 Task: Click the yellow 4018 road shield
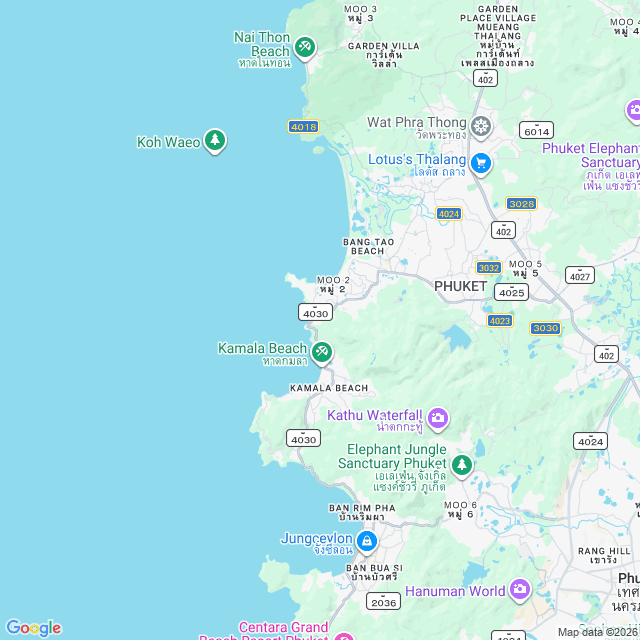click(303, 127)
